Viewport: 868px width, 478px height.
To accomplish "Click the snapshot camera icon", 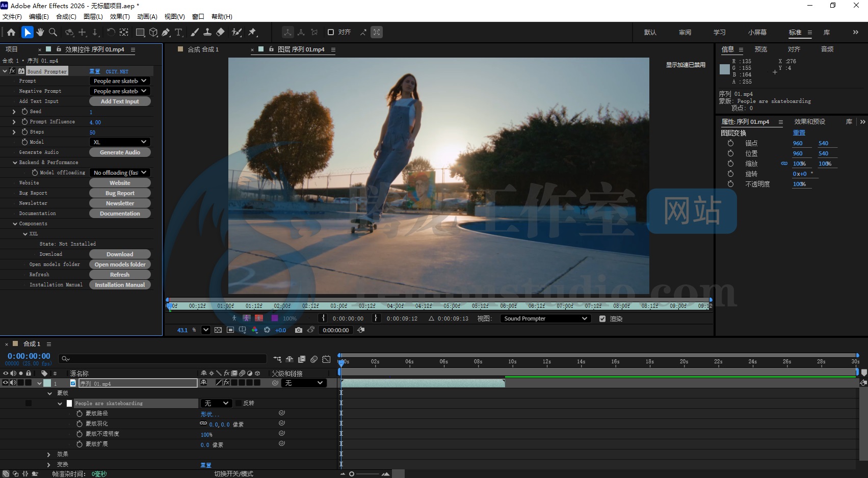I will [x=299, y=330].
